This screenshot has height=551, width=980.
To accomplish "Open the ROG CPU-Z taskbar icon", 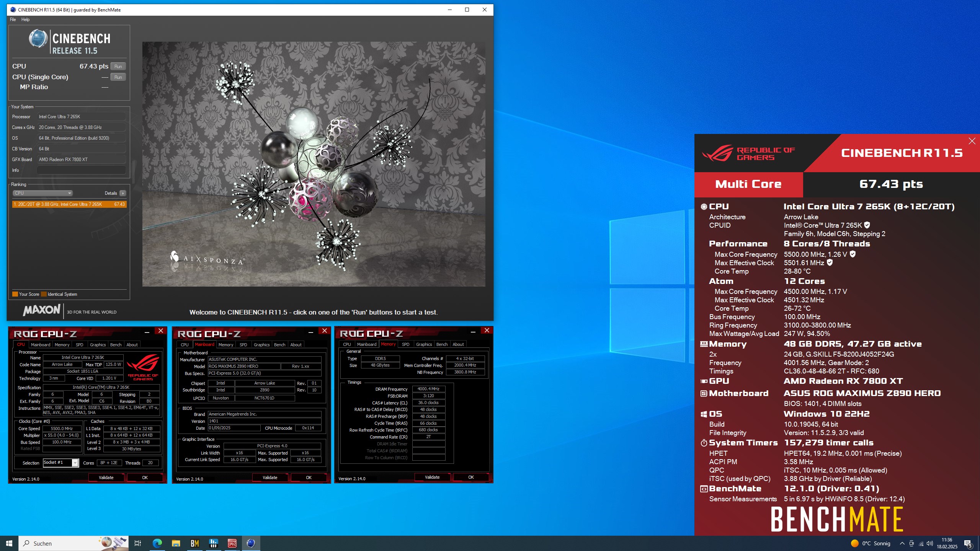I will tap(232, 543).
